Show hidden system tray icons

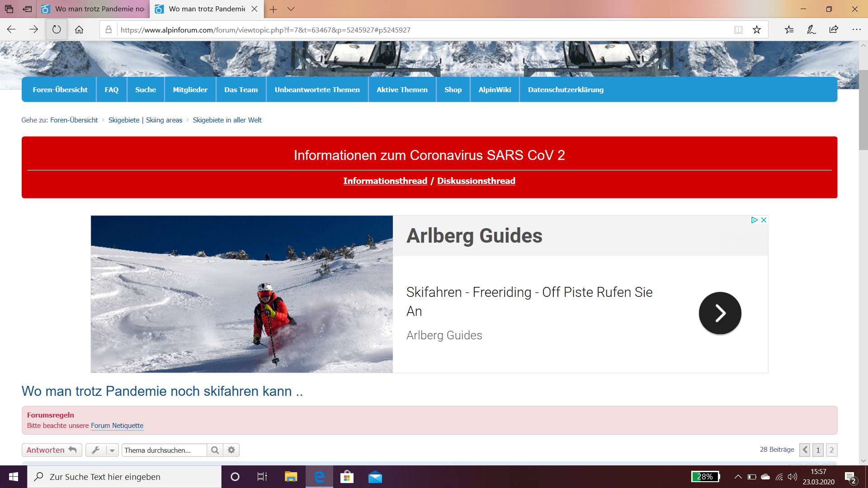click(738, 477)
